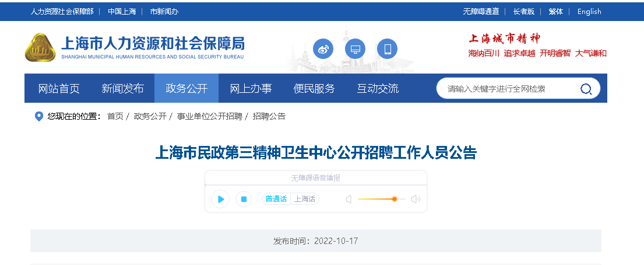This screenshot has width=644, height=265.
Task: Open 无障碍通道 link
Action: pos(481,12)
